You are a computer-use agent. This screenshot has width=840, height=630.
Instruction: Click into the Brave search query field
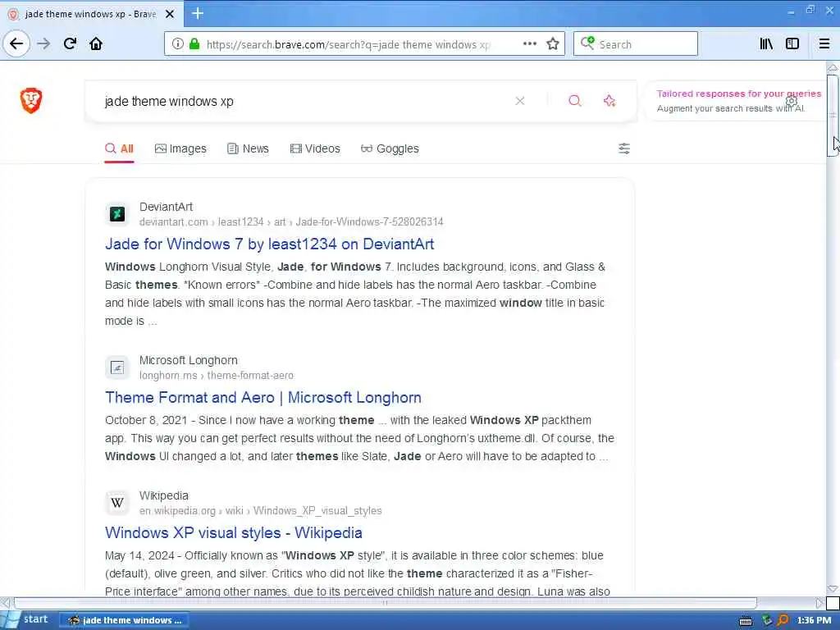[x=305, y=101]
